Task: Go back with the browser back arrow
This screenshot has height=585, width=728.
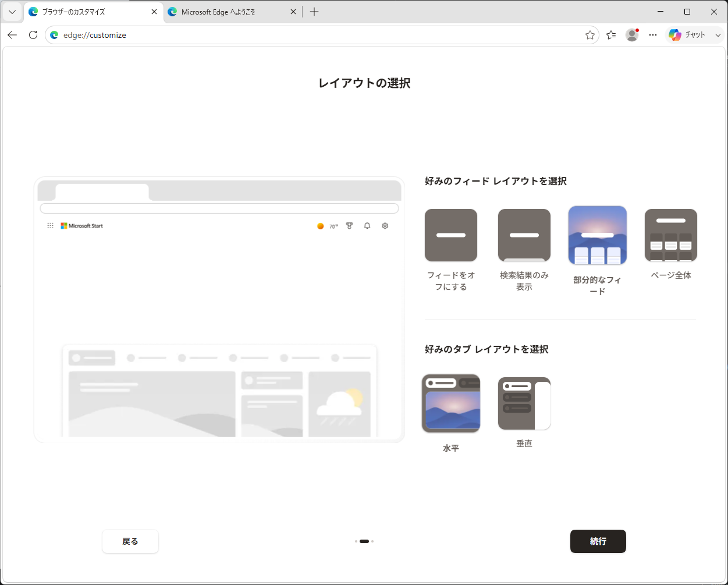Action: [x=12, y=35]
